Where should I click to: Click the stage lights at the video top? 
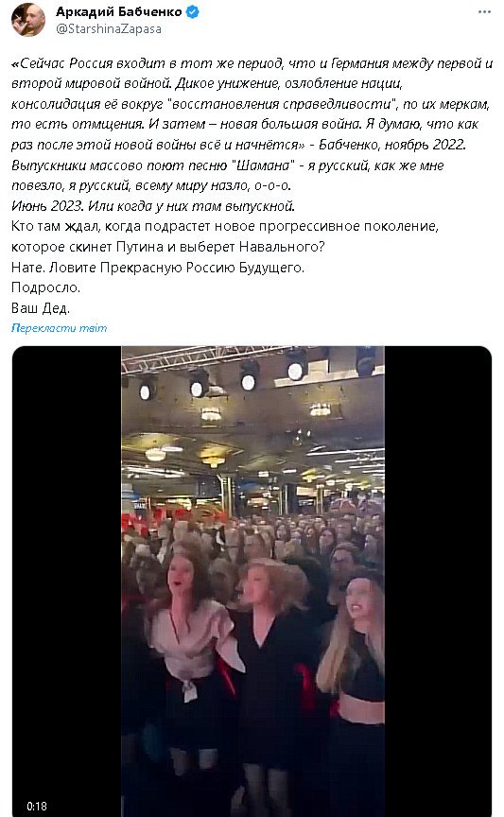point(251,373)
